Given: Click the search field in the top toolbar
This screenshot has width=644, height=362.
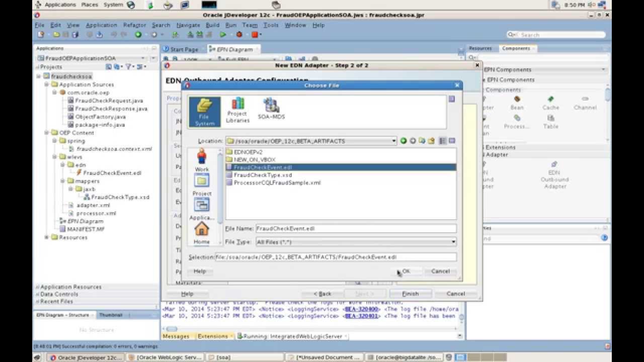Looking at the screenshot, I should tap(556, 35).
